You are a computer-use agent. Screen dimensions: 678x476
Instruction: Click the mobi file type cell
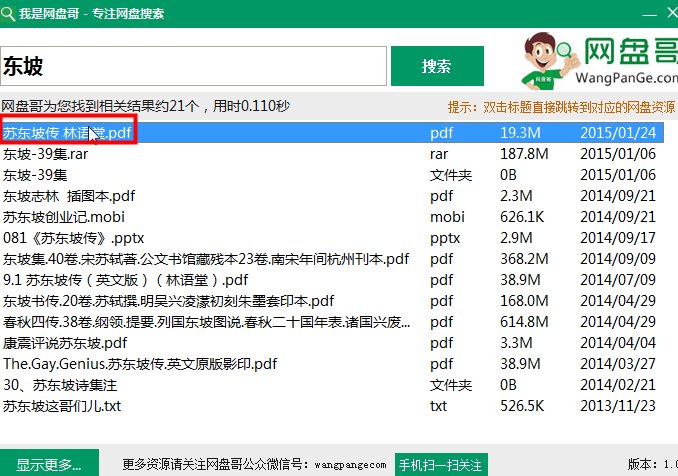(x=447, y=217)
